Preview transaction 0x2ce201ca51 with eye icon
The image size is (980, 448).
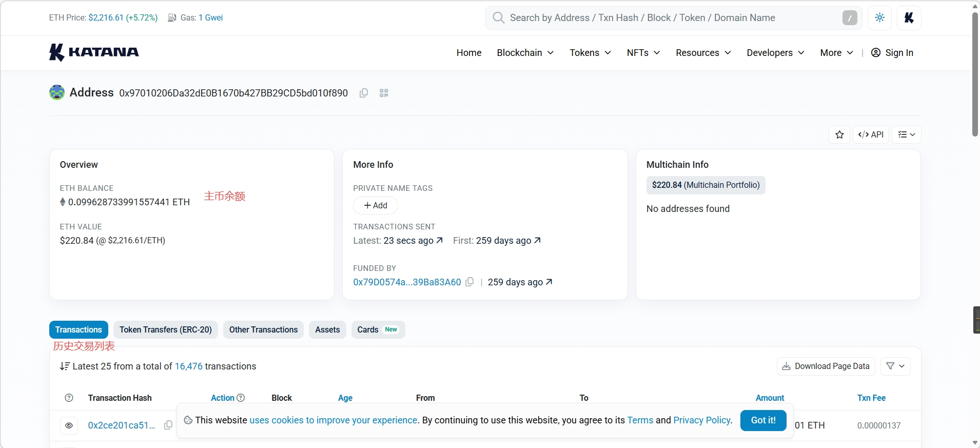click(69, 425)
